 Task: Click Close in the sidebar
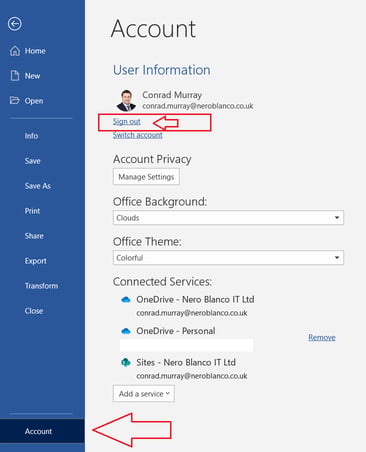click(34, 311)
